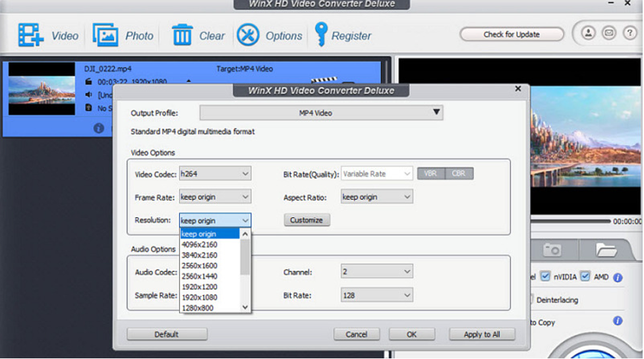644x359 pixels.
Task: Click the resolution list scrollbar down arrow
Action: coord(245,307)
